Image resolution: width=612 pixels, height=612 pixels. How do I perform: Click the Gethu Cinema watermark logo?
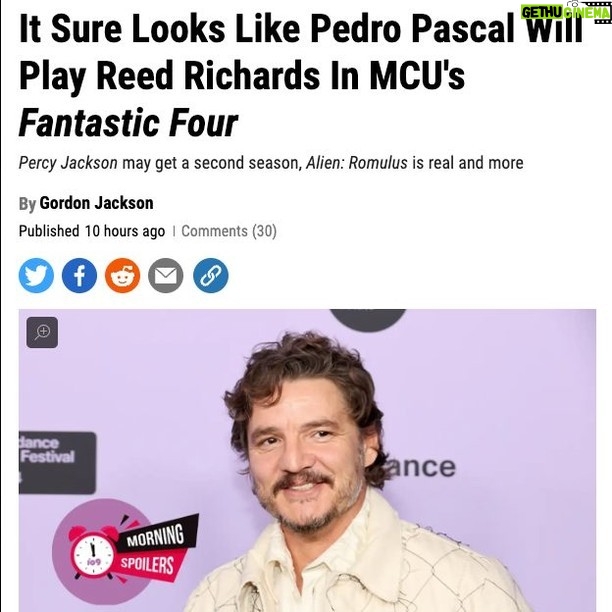[566, 12]
